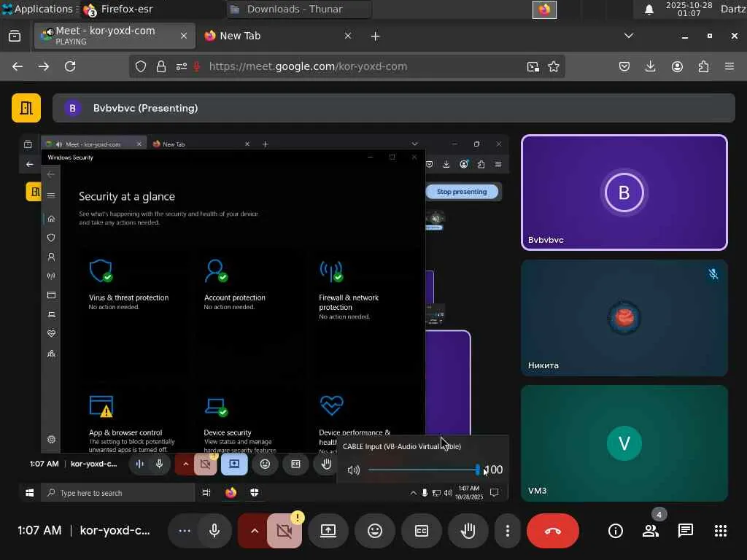
Task: Leave the call with red hang-up button
Action: pos(553,531)
